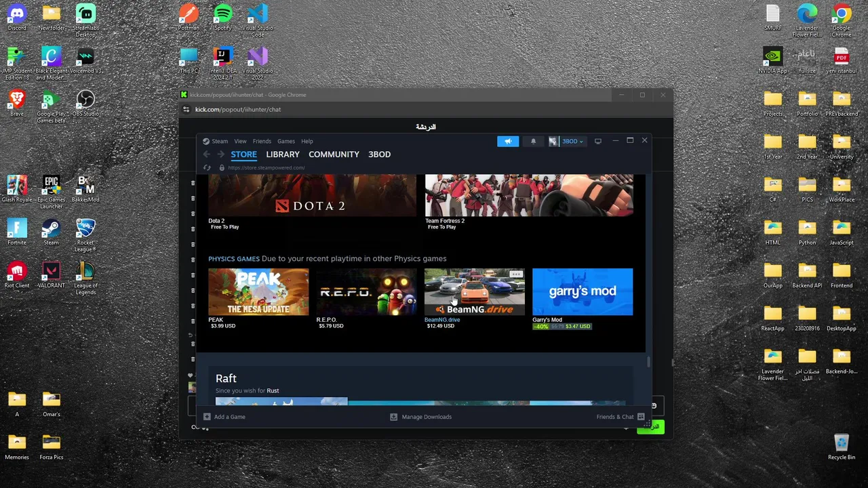The width and height of the screenshot is (868, 488).
Task: Click Add a Game button
Action: [224, 417]
